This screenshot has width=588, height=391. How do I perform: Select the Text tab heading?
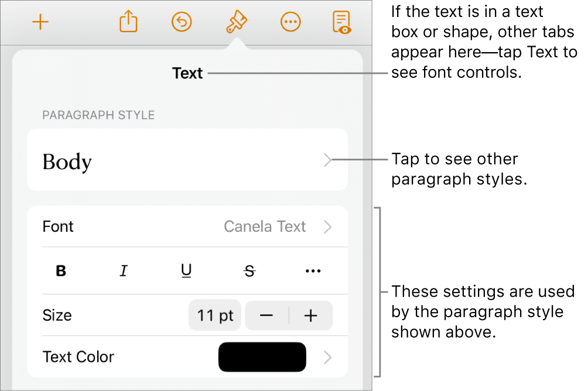coord(187,73)
